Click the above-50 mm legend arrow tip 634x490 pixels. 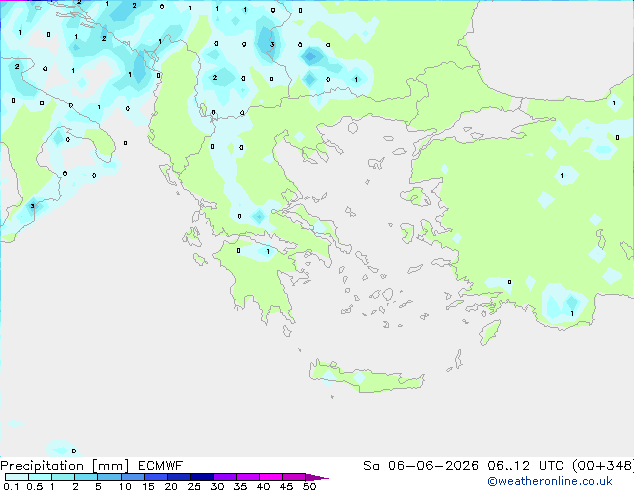(x=317, y=478)
